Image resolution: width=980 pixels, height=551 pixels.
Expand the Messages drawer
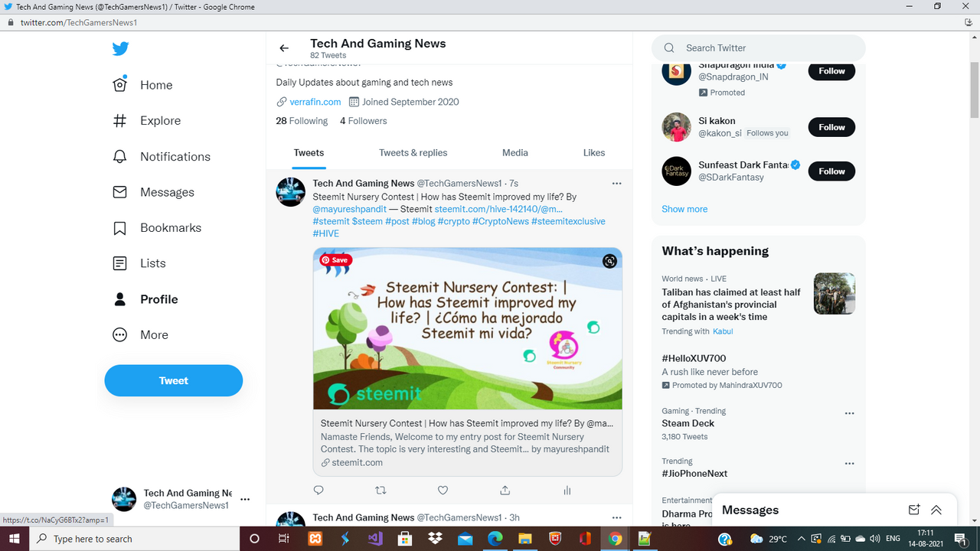(x=936, y=510)
